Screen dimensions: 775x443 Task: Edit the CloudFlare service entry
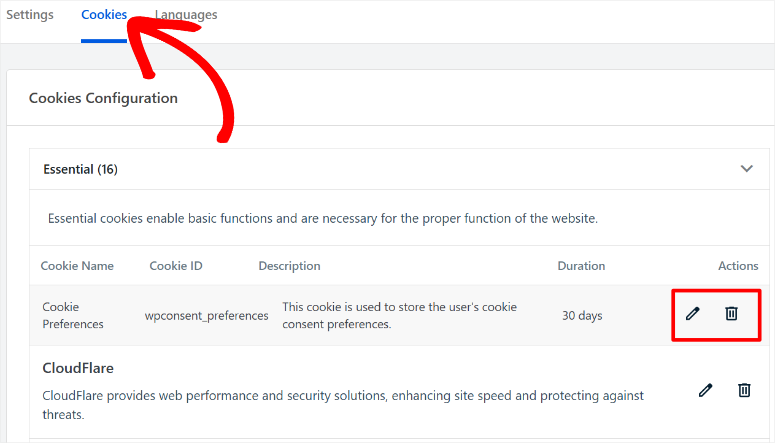tap(705, 390)
